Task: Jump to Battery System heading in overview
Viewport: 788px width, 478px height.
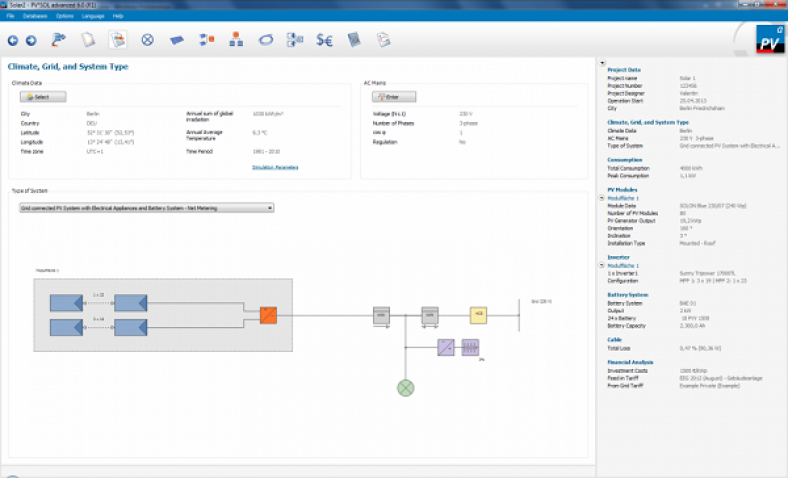Action: pyautogui.click(x=628, y=295)
